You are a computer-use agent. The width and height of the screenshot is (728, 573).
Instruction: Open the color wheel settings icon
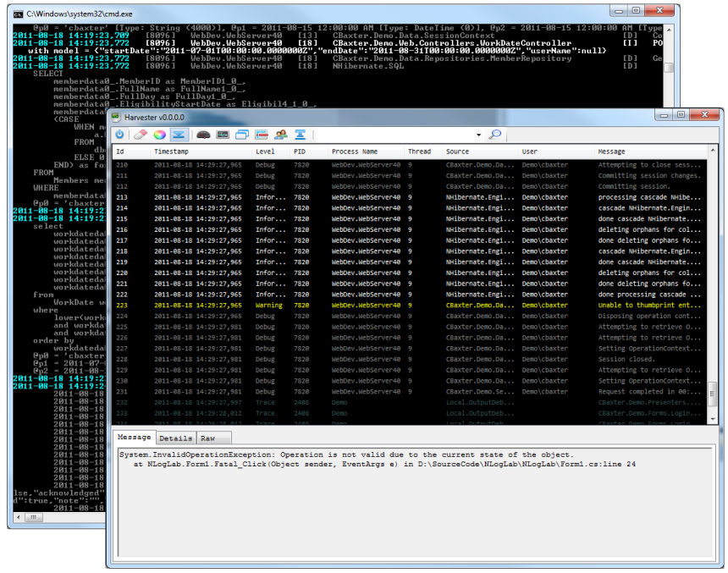coord(159,135)
